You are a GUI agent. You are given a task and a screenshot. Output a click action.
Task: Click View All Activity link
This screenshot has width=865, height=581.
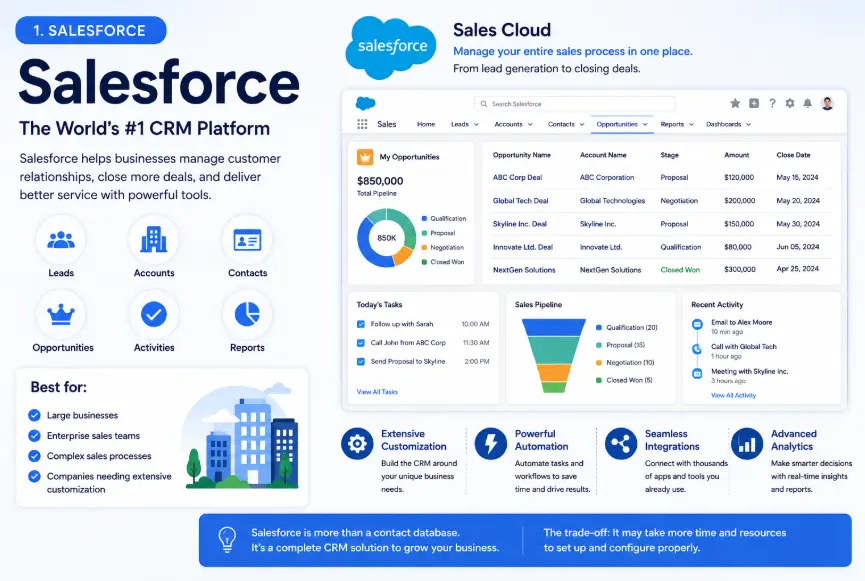(x=733, y=395)
